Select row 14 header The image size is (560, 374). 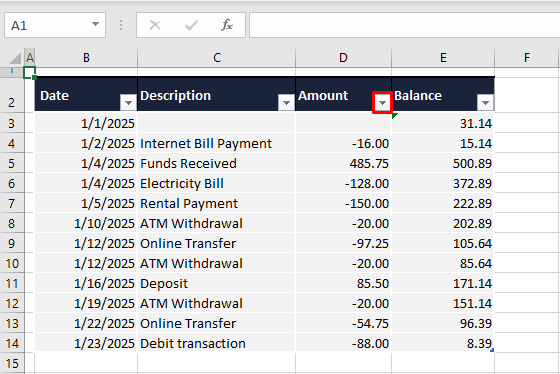tap(12, 343)
